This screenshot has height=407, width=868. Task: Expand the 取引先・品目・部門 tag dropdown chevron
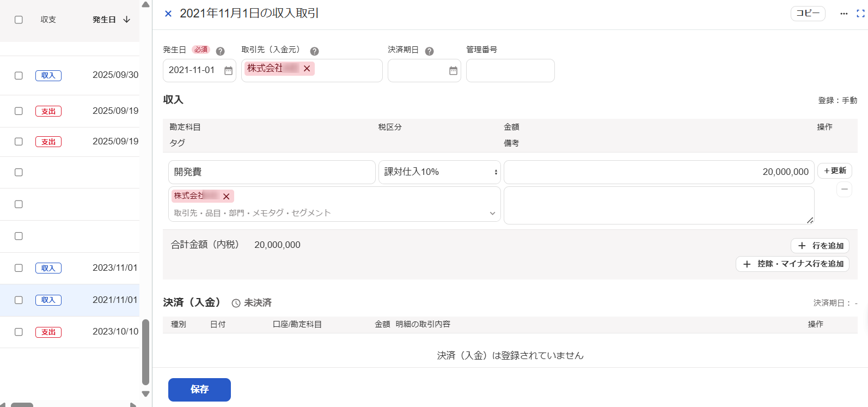[492, 213]
